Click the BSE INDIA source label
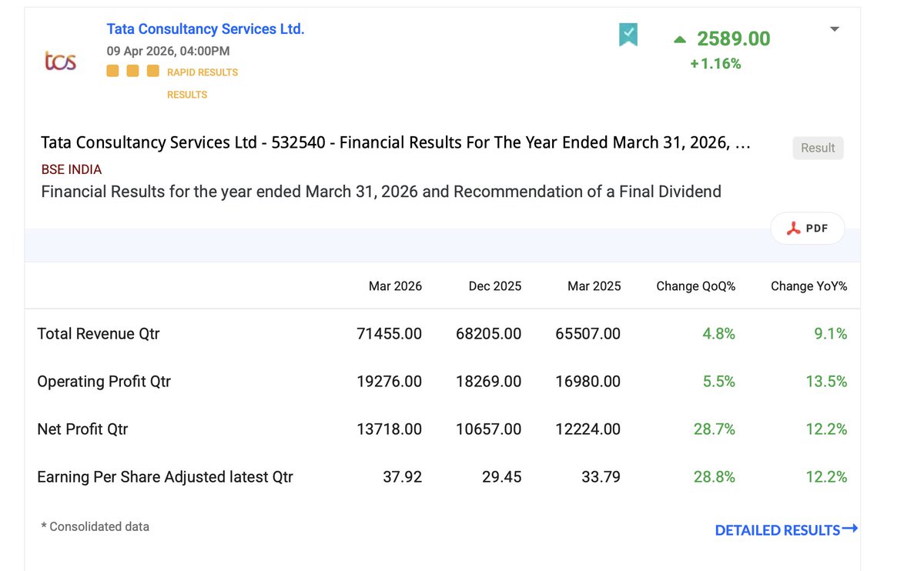 (72, 169)
